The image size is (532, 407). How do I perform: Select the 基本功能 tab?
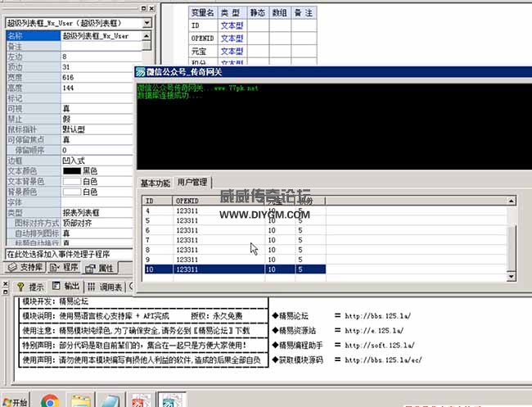(155, 183)
